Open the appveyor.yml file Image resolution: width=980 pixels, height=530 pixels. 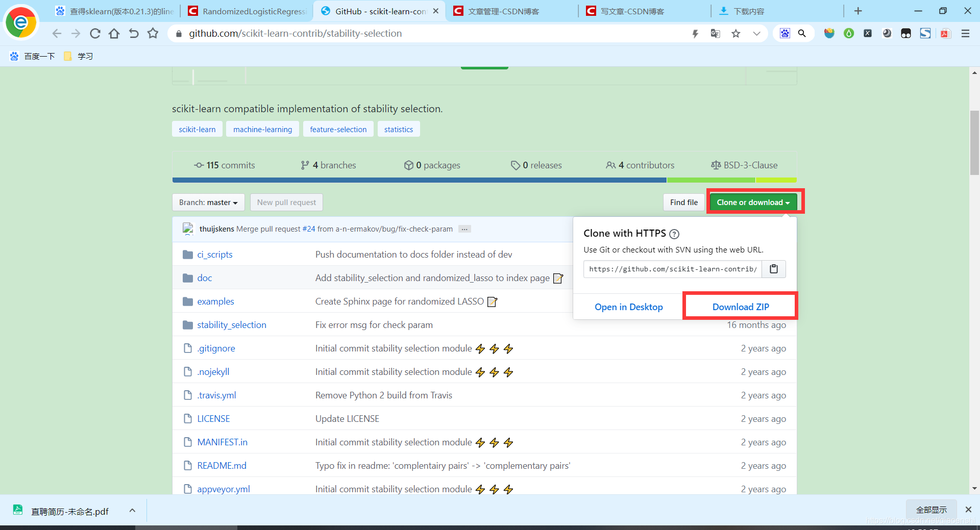pos(224,489)
